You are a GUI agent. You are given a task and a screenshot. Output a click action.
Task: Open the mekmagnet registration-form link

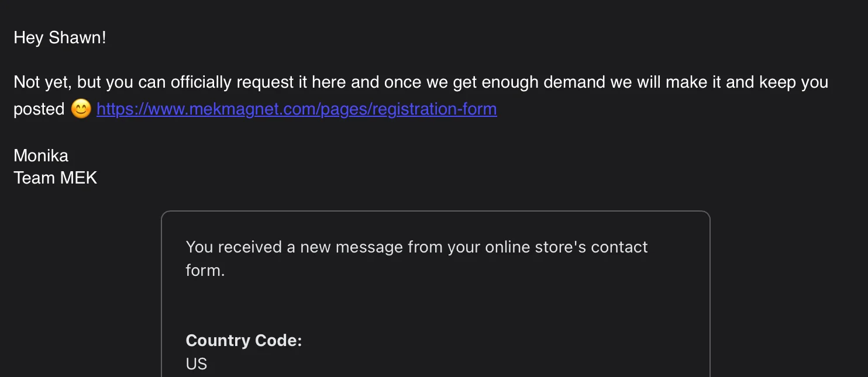coord(297,109)
